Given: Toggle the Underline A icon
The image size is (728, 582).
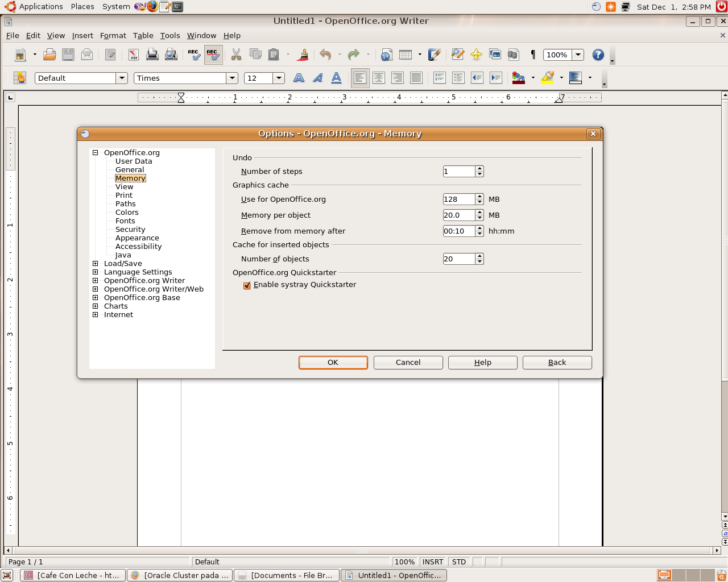Looking at the screenshot, I should [x=336, y=78].
